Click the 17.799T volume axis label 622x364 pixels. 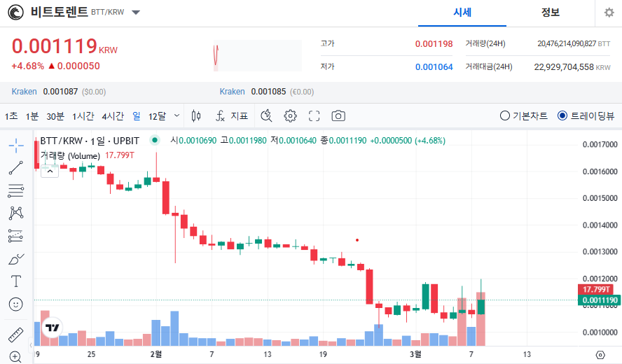[596, 290]
